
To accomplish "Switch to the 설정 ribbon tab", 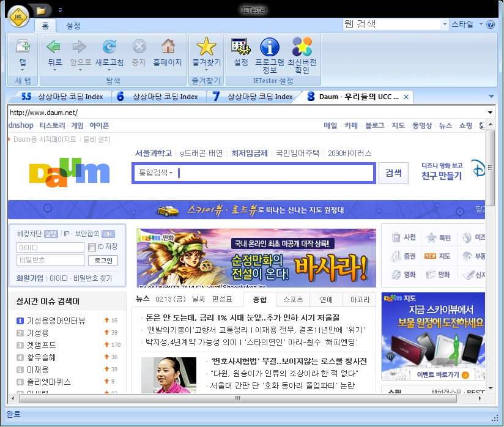I will click(73, 26).
